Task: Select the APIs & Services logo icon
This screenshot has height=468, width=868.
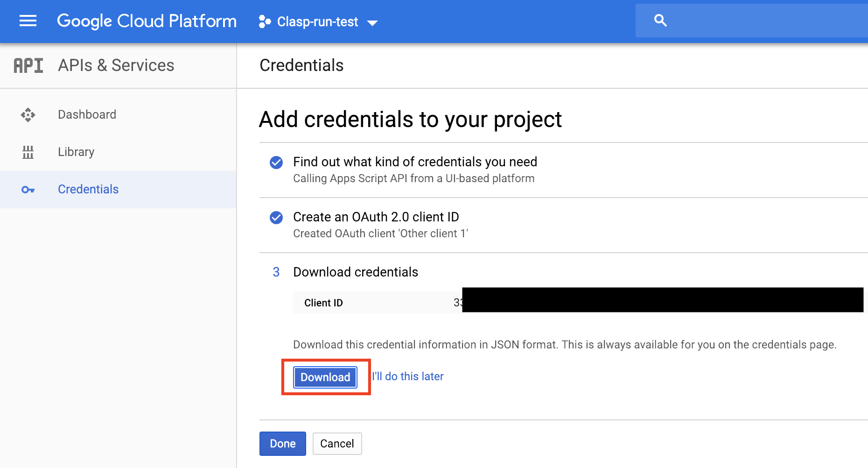Action: pos(28,65)
